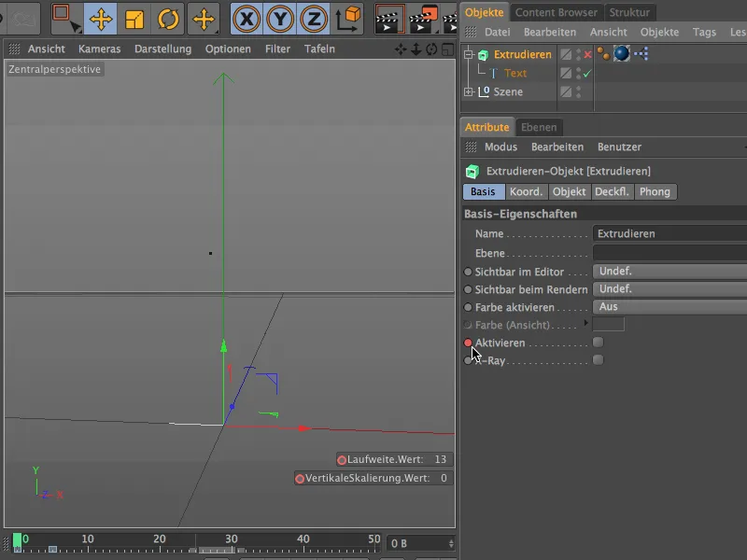
Task: Select the Move tool
Action: pyautogui.click(x=101, y=19)
